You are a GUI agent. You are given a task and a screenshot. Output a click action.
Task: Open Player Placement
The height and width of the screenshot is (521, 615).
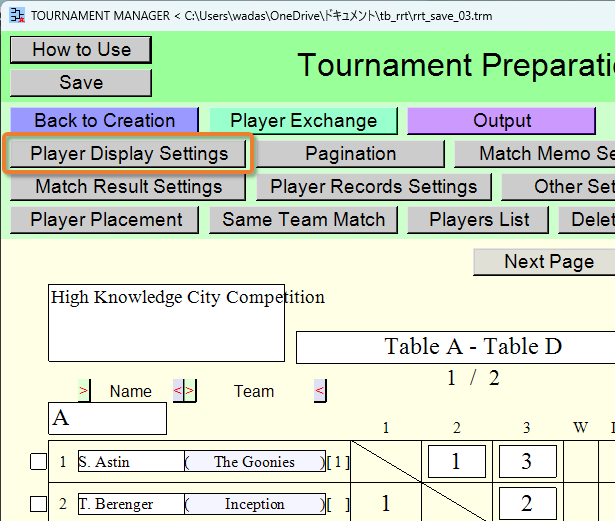click(104, 219)
